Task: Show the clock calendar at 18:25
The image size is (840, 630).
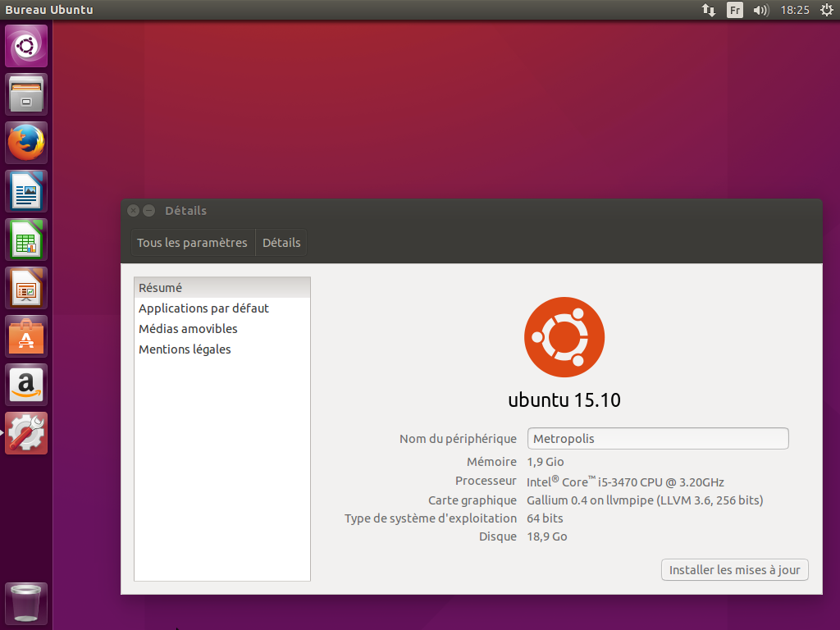Action: (795, 10)
